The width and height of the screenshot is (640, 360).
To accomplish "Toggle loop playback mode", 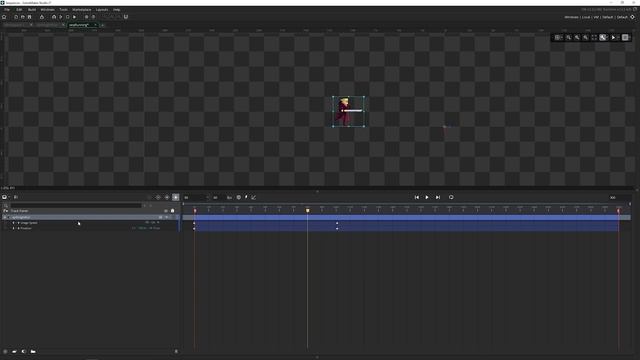I will 451,198.
